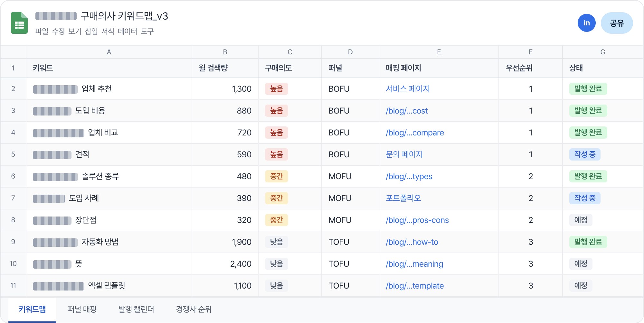This screenshot has height=323, width=644.
Task: Open the 수정 menu
Action: pos(58,31)
